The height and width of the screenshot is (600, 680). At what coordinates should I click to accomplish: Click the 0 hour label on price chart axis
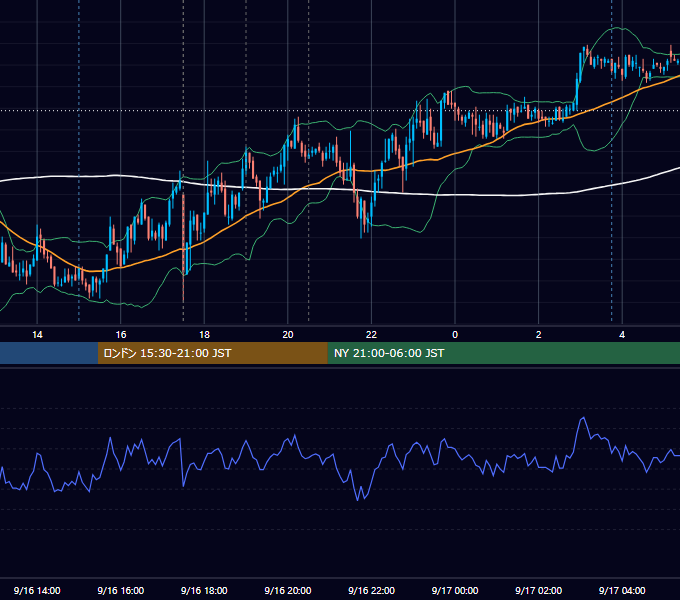[455, 335]
